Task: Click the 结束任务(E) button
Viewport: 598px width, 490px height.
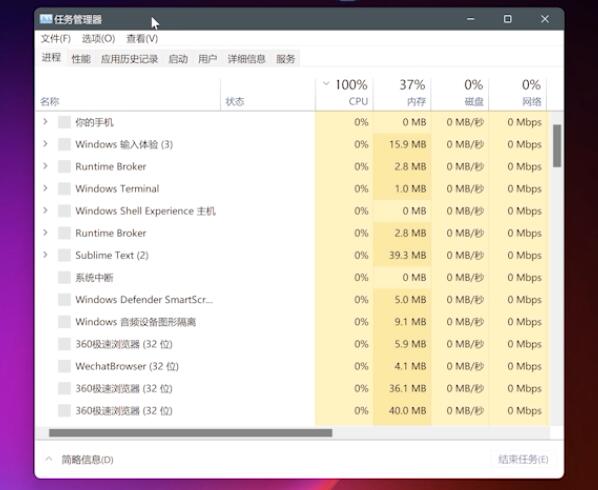Action: pyautogui.click(x=523, y=459)
